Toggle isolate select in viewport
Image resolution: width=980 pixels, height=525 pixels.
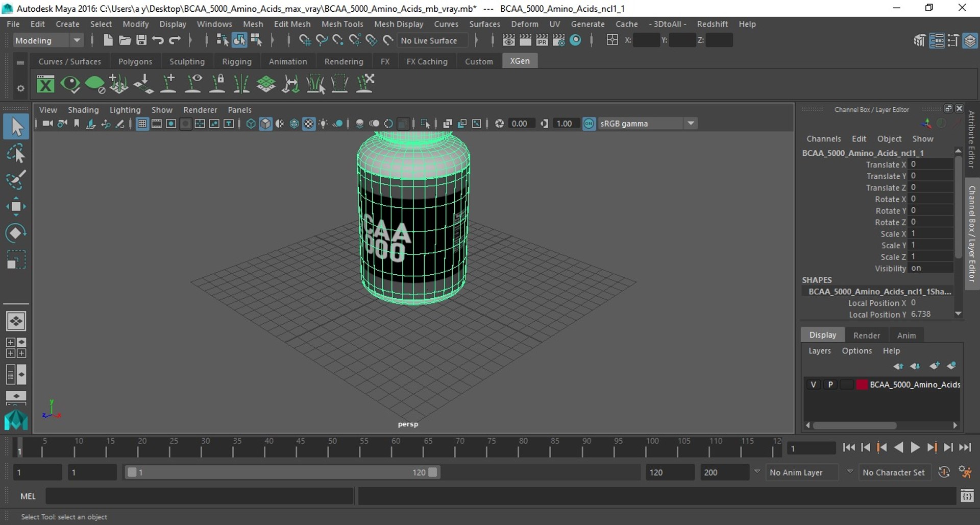425,124
